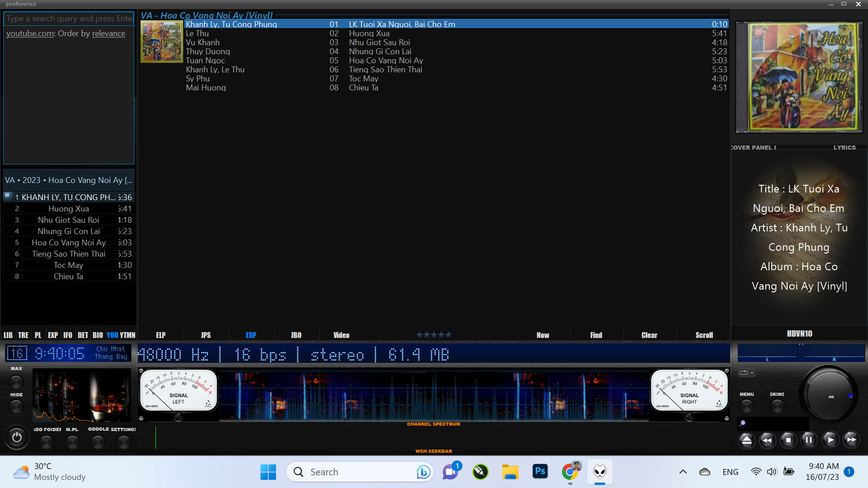
Task: Open the COVER PANEL tab
Action: 754,147
